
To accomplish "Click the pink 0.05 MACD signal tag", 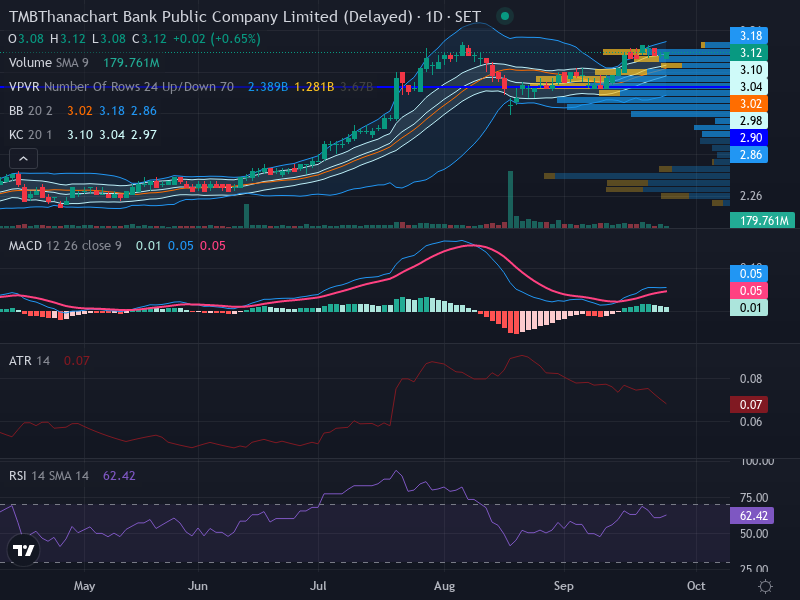I will point(749,291).
